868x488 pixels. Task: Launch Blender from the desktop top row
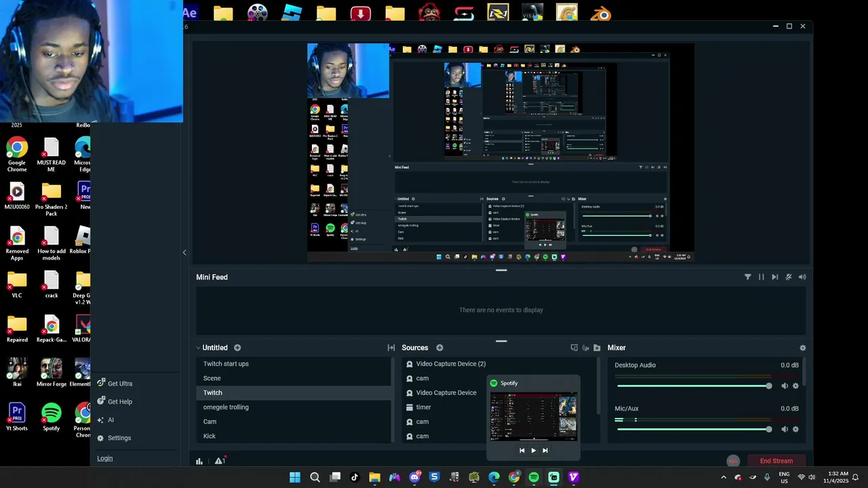click(601, 13)
